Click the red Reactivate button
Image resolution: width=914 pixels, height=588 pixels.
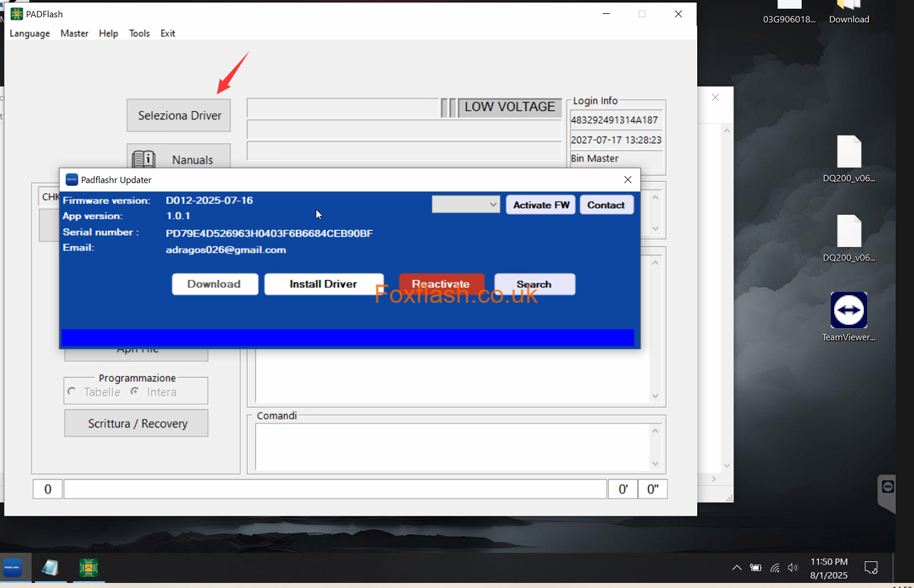point(441,284)
